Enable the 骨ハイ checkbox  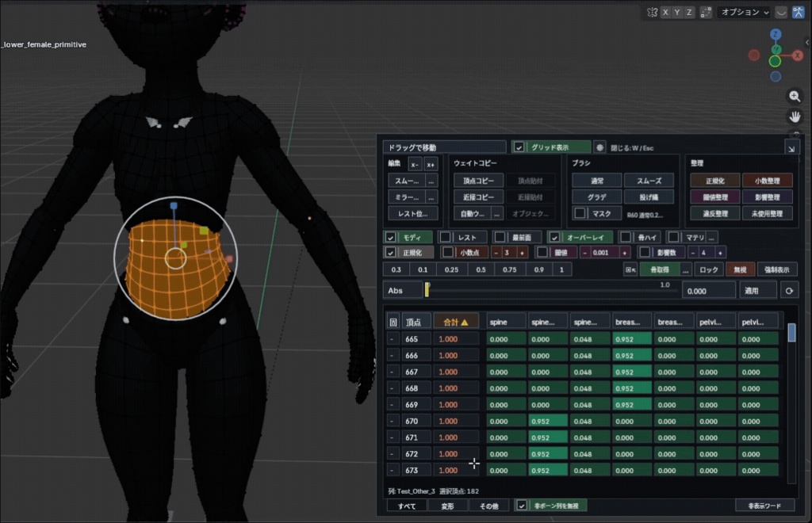click(x=626, y=238)
